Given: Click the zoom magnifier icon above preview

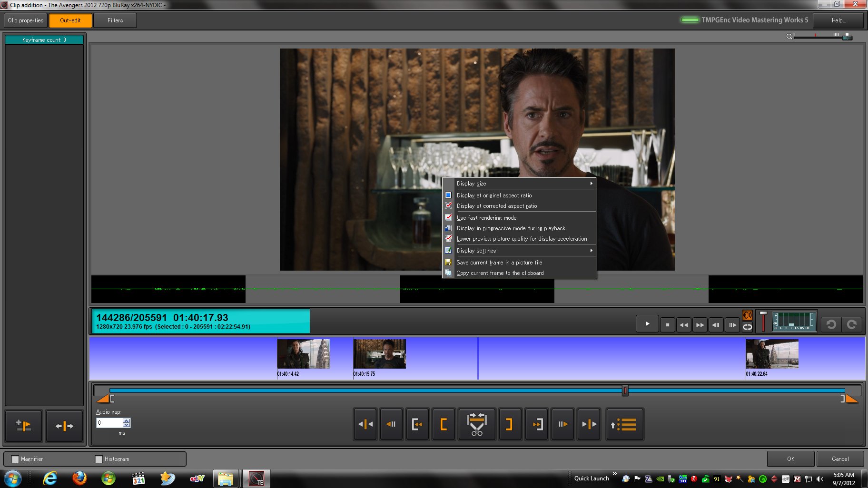Looking at the screenshot, I should [x=789, y=37].
